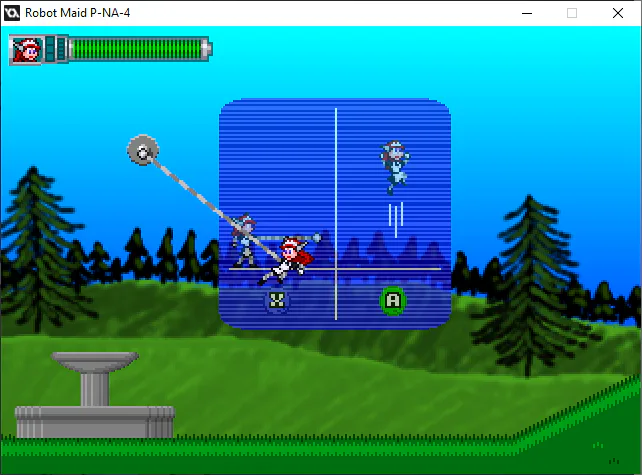642x475 pixels.
Task: Click the jumping maid illustration in panel
Action: [x=395, y=167]
